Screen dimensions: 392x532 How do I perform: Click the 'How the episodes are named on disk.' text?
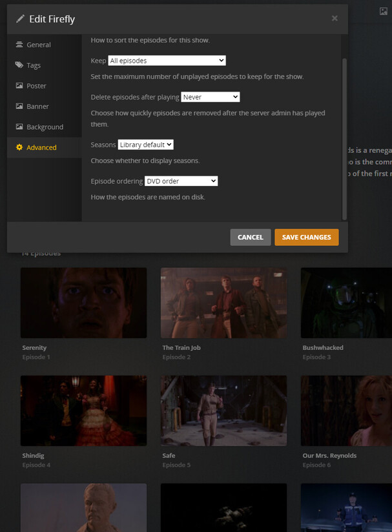click(148, 197)
